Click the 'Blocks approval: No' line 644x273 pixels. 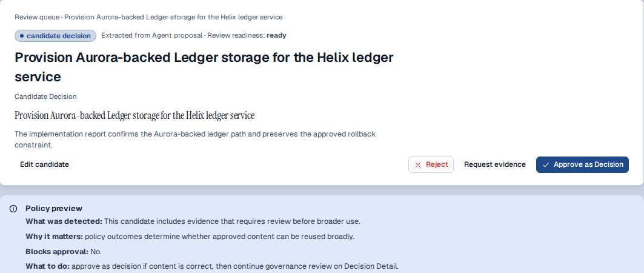tap(64, 252)
